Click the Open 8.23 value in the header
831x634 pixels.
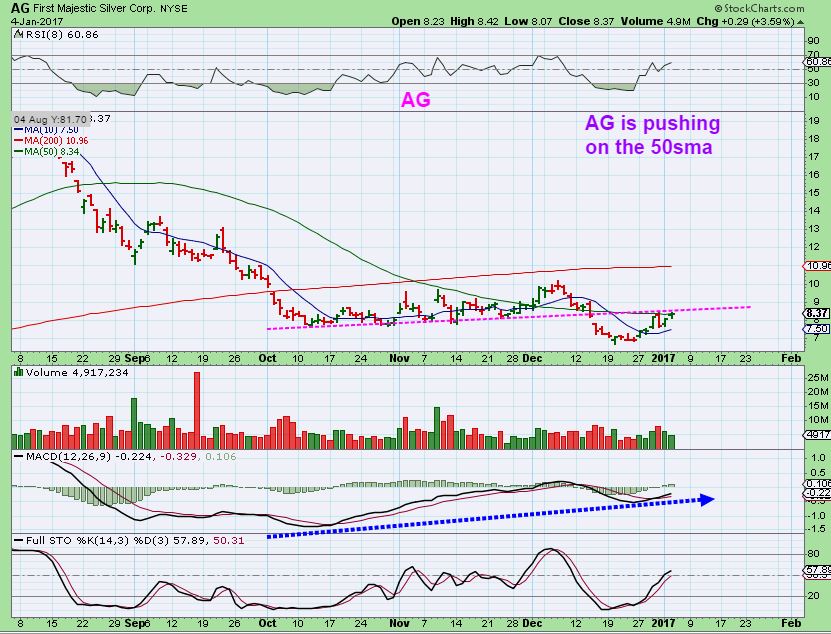tap(419, 22)
